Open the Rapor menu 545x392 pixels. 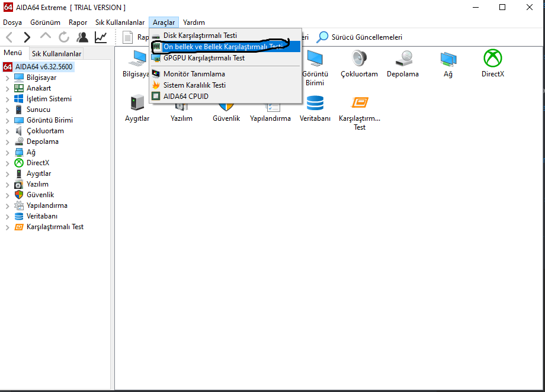pyautogui.click(x=78, y=23)
